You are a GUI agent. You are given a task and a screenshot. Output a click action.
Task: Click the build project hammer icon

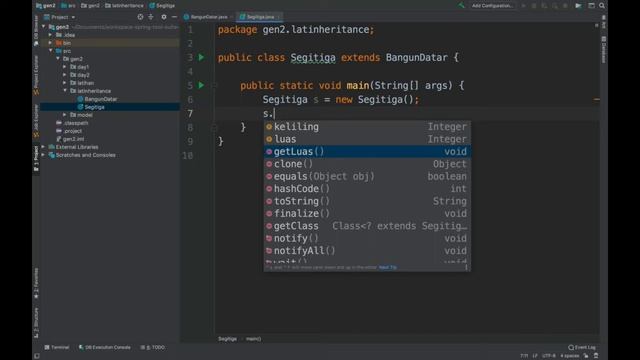coord(461,5)
